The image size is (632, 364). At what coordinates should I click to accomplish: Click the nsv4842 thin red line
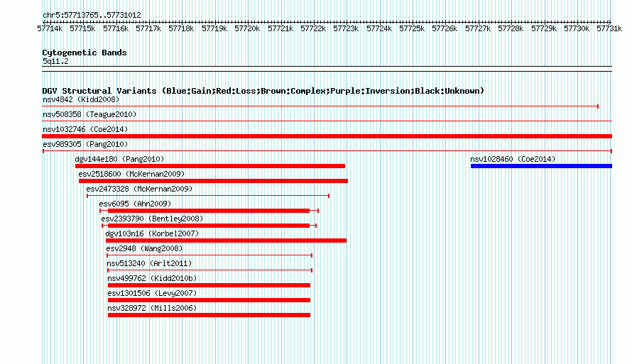tap(320, 106)
